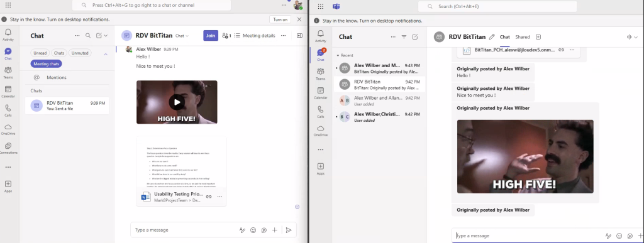Open Calendar in left Teams window sidebar
This screenshot has width=644, height=243.
(8, 92)
